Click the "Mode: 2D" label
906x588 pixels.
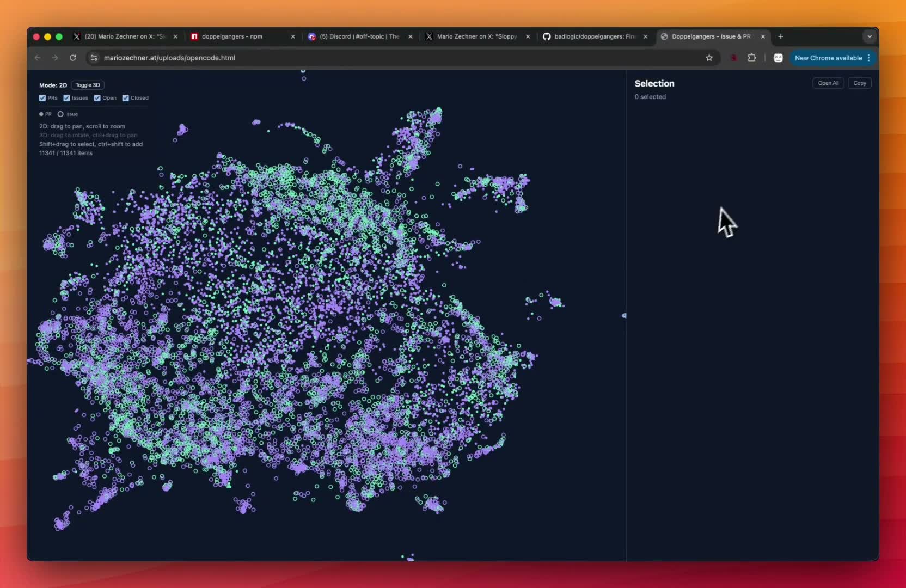click(x=53, y=85)
